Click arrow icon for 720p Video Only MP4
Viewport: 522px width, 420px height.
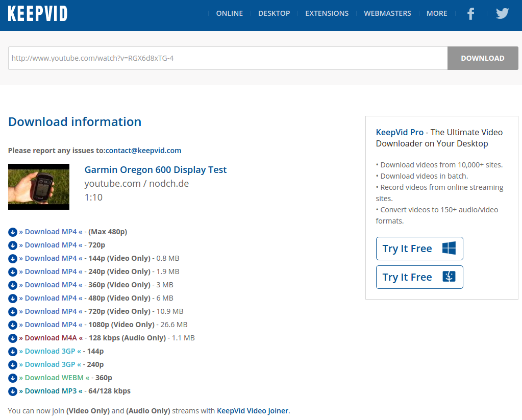(13, 312)
